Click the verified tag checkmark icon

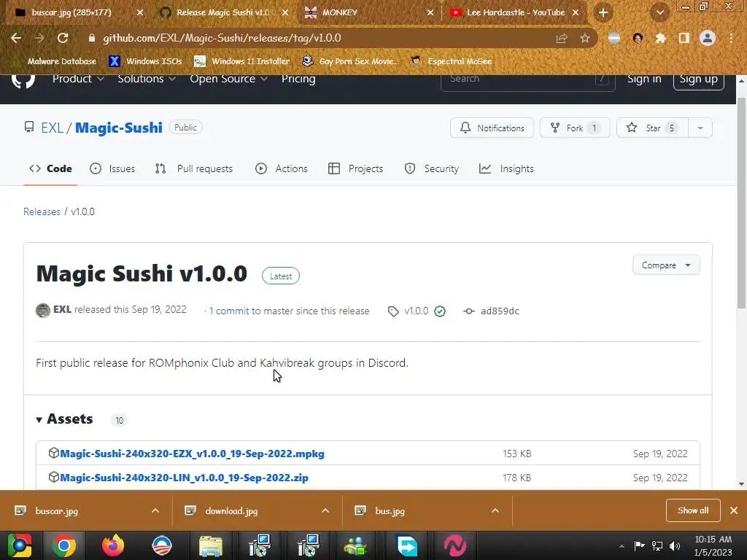pos(440,311)
